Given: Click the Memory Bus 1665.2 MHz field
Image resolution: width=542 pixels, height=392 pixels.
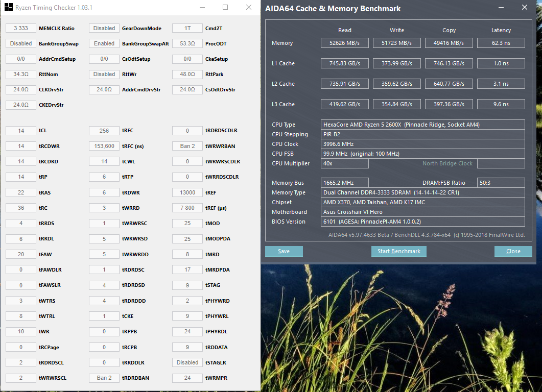Looking at the screenshot, I should (x=345, y=183).
